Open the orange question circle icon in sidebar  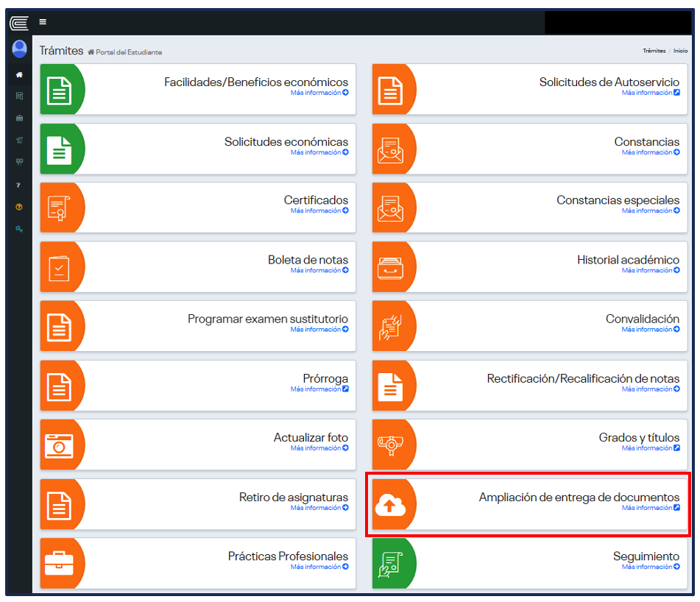(x=19, y=207)
